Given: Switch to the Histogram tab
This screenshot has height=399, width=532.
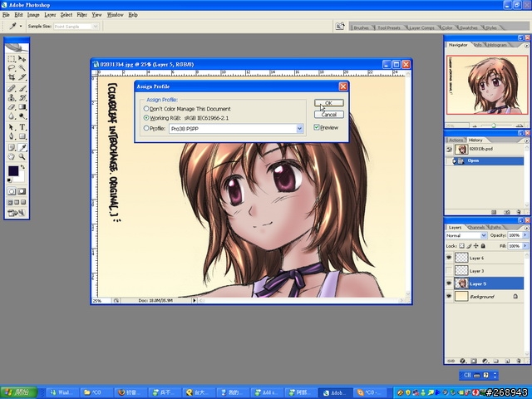Looking at the screenshot, I should click(x=497, y=45).
